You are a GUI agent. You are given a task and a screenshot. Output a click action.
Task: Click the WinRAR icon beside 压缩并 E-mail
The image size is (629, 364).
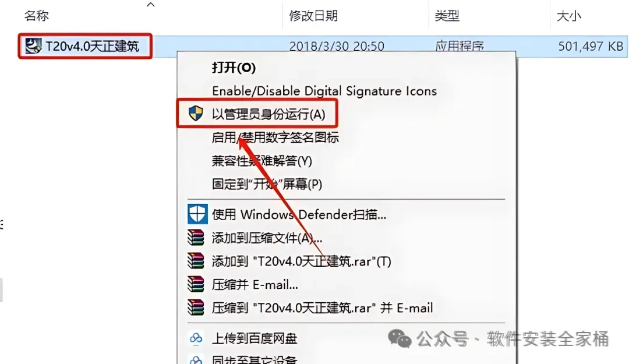click(x=196, y=284)
